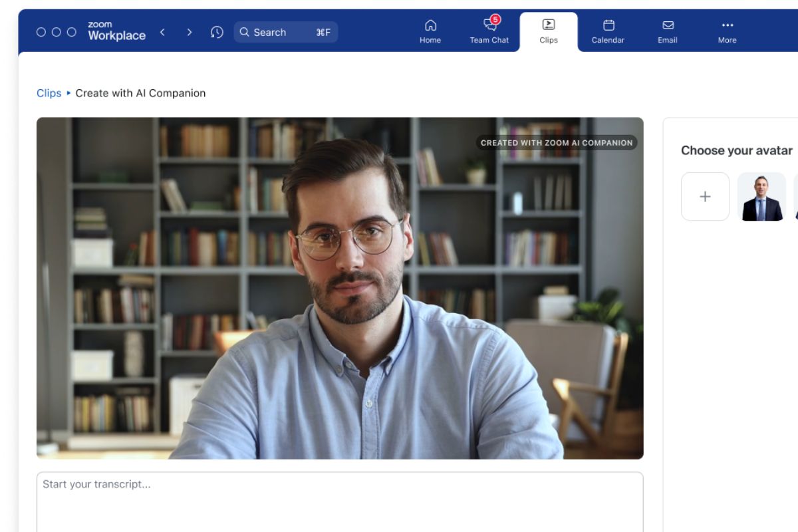Click the back navigation chevron
The image size is (798, 532).
point(163,31)
